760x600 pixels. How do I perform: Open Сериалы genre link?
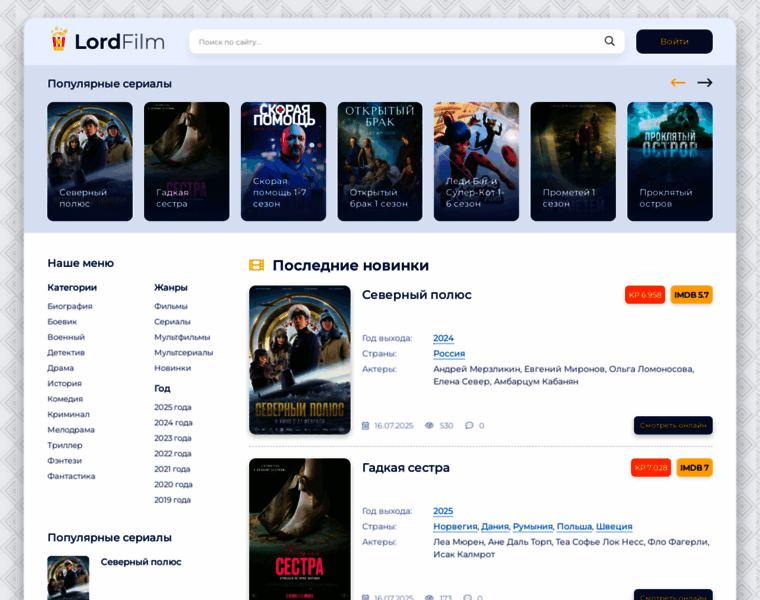[172, 322]
